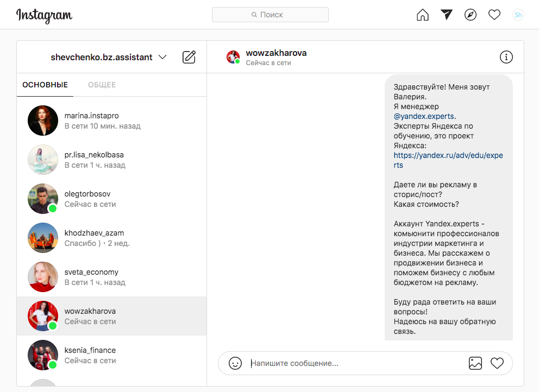This screenshot has height=392, width=539.
Task: Open the profile avatar in the top bar
Action: point(518,15)
